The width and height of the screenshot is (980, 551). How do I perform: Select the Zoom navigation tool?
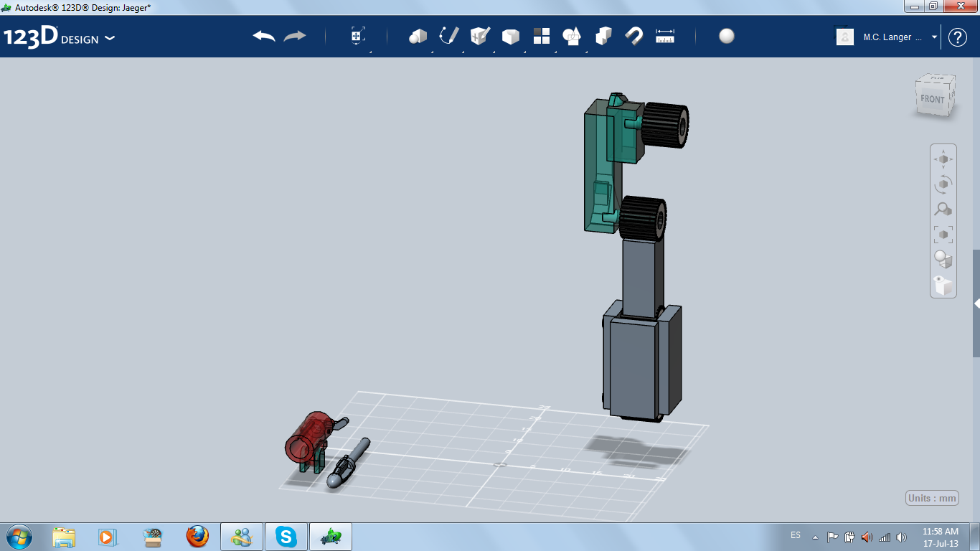[943, 209]
